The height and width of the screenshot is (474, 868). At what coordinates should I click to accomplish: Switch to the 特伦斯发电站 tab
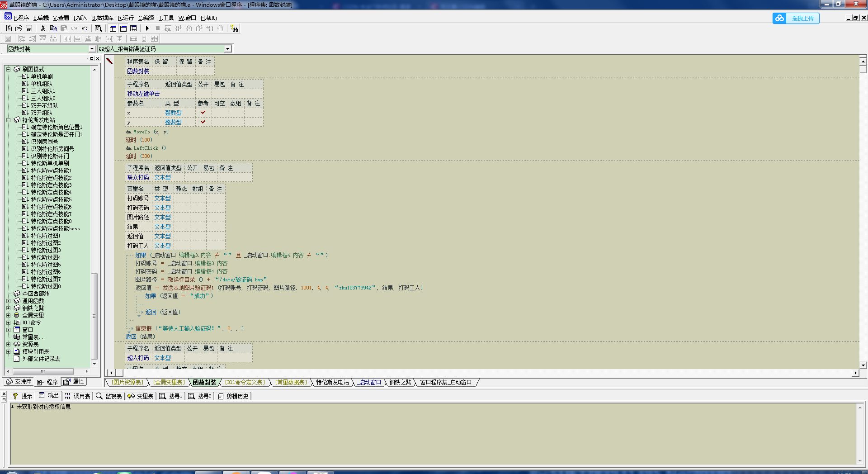pyautogui.click(x=332, y=382)
